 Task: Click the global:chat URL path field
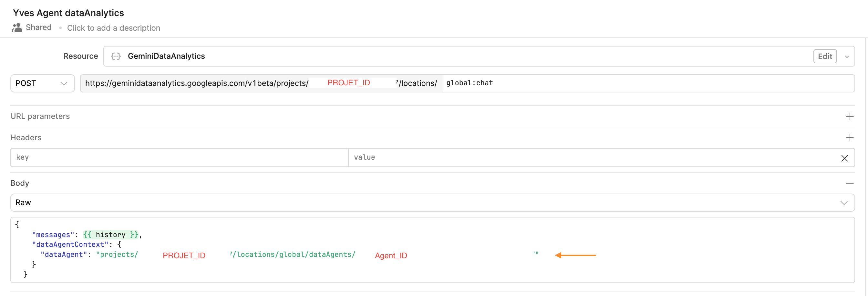(648, 83)
